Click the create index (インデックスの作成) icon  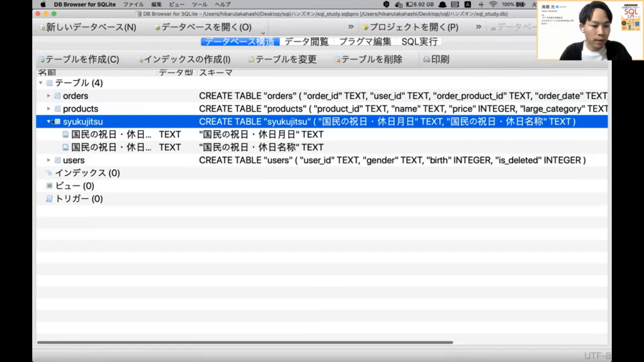(140, 60)
